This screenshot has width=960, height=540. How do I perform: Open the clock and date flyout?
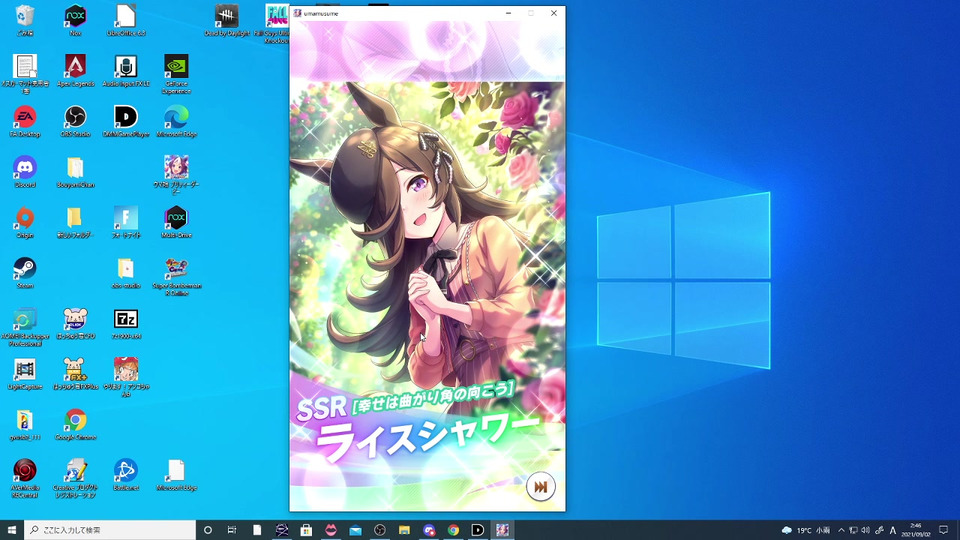pyautogui.click(x=916, y=530)
